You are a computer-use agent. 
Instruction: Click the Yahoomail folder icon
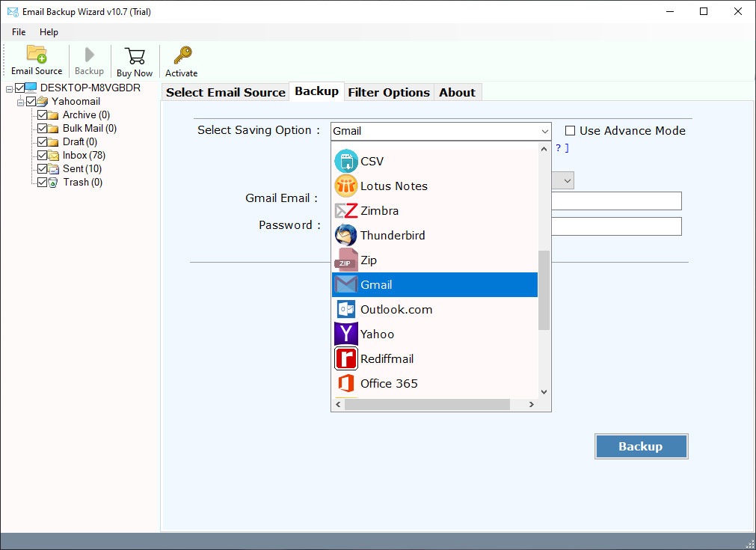42,101
